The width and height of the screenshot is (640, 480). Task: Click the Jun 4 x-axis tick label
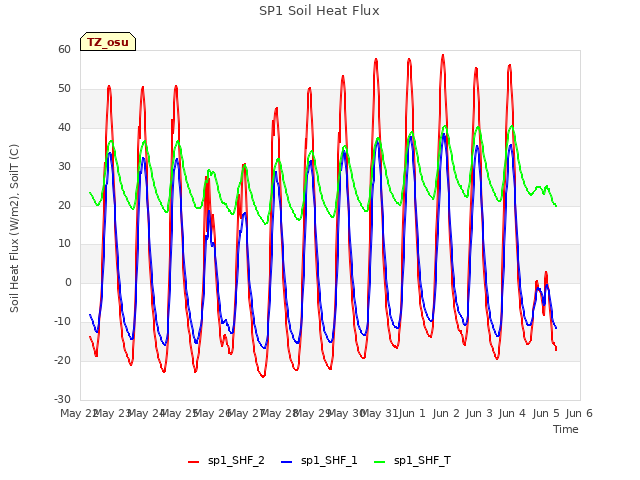click(512, 413)
